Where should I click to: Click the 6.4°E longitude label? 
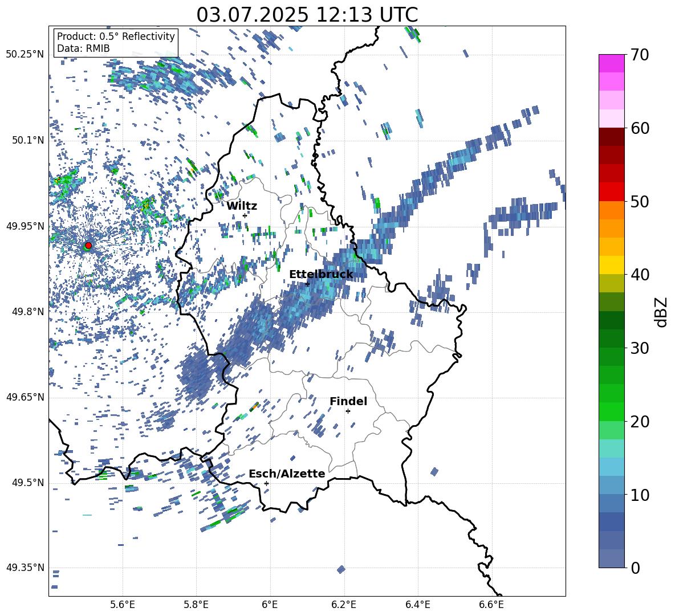coord(417,605)
